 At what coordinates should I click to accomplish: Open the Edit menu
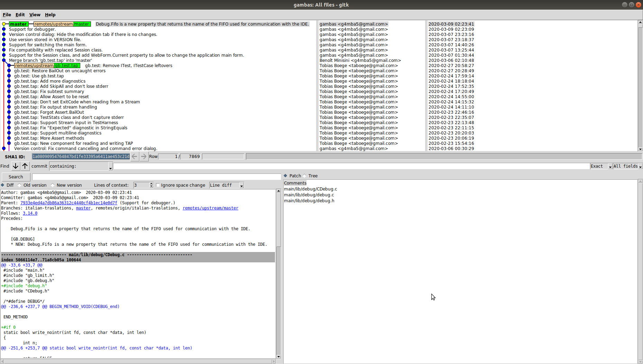click(x=20, y=15)
